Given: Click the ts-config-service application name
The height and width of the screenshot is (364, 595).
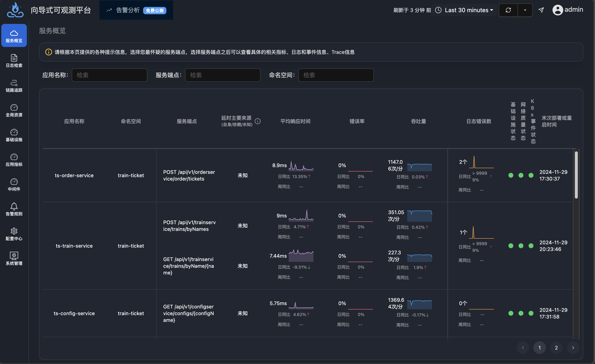Looking at the screenshot, I should coord(74,313).
